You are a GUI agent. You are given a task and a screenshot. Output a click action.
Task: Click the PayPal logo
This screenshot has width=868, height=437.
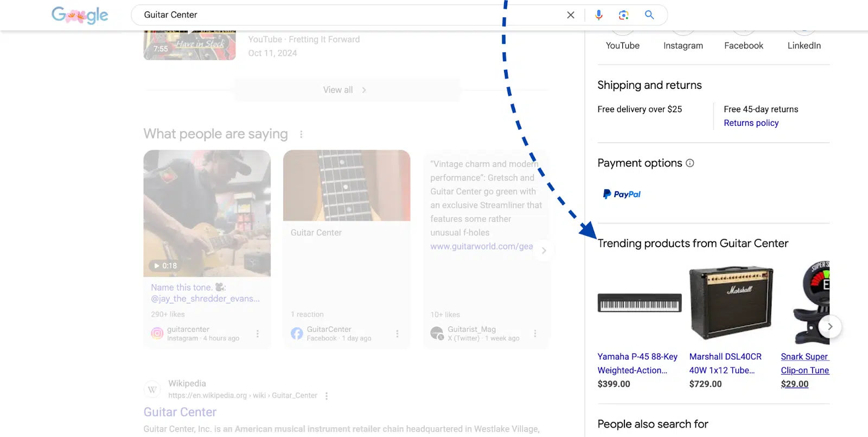tap(622, 194)
